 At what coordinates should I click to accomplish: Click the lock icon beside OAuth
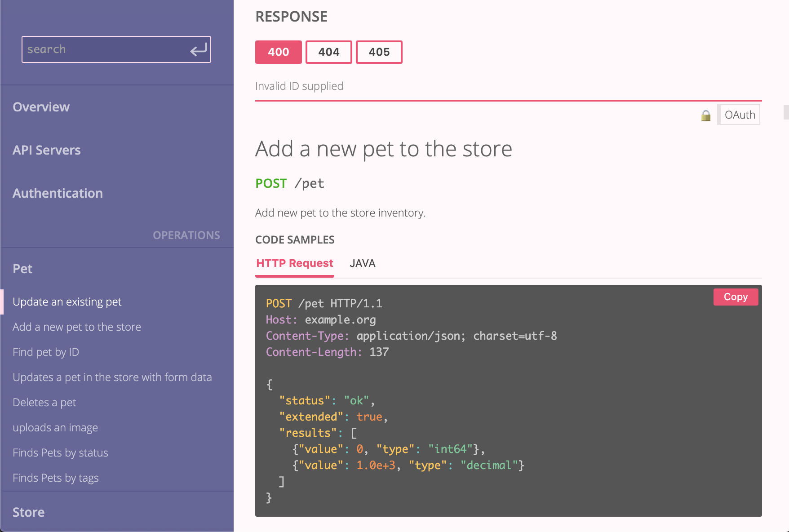pos(706,115)
